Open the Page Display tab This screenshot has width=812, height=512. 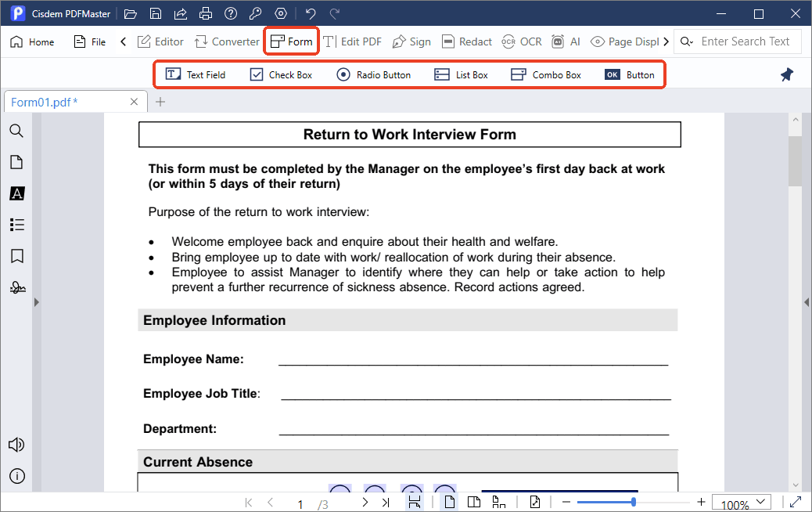click(x=625, y=41)
